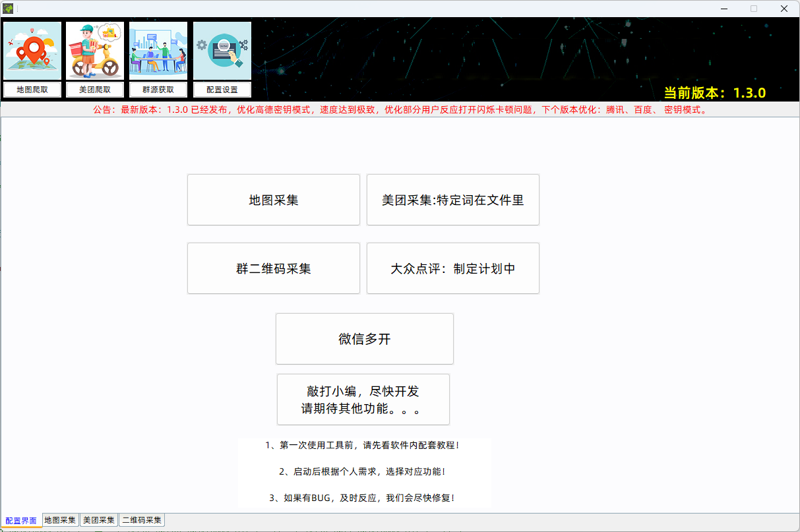
Task: Open 美团采集 with keywords in file
Action: 452,200
